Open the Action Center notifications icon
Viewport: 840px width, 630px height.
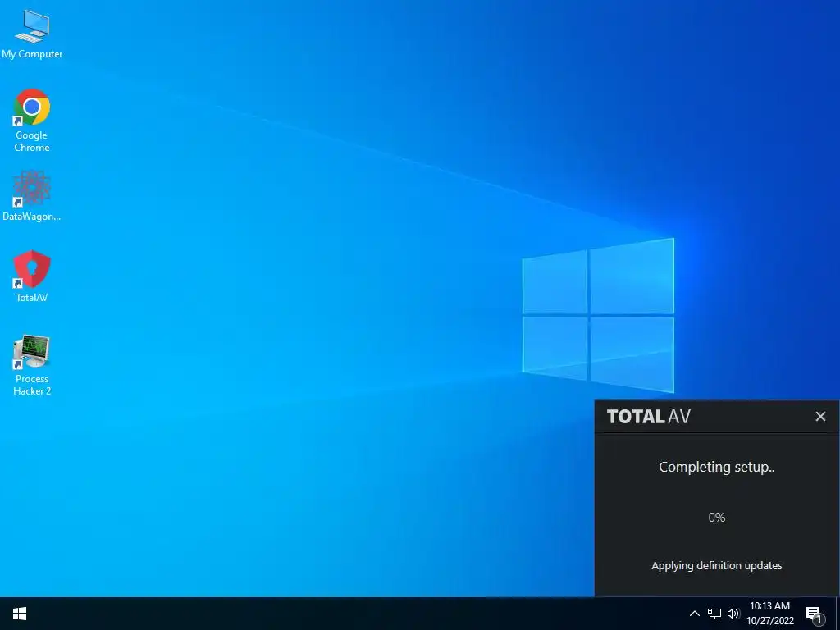point(815,615)
